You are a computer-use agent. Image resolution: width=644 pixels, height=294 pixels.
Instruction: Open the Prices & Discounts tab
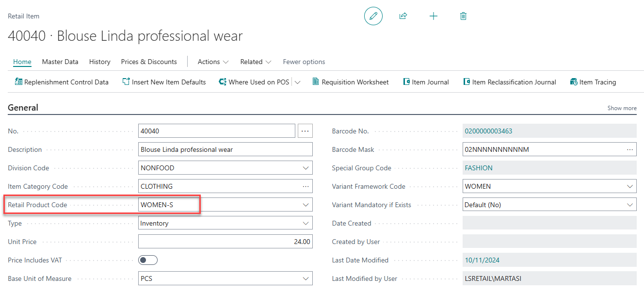149,62
